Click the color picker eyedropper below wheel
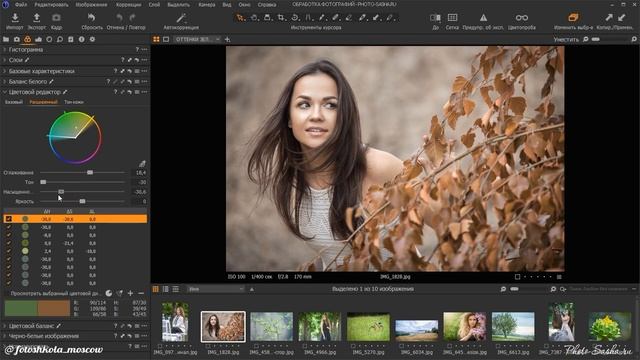640x360 pixels. pyautogui.click(x=142, y=164)
